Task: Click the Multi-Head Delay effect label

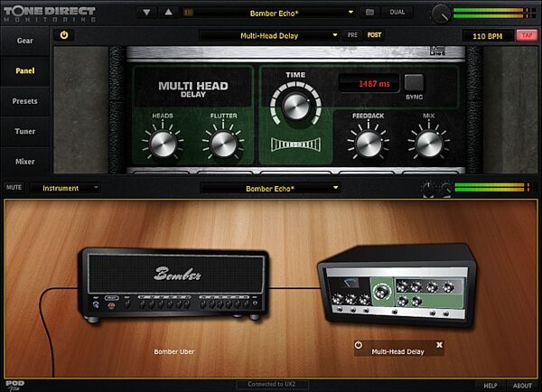Action: point(397,352)
